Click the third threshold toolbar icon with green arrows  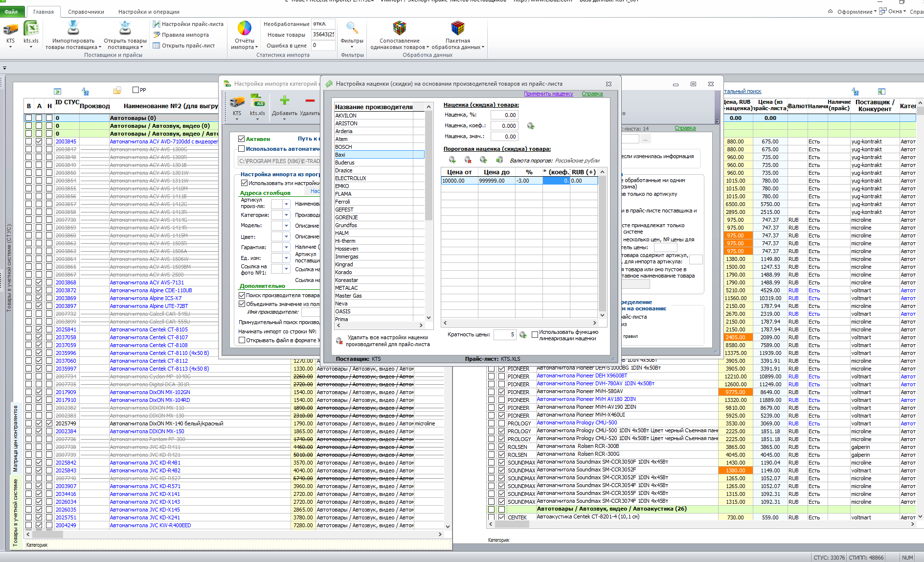(x=483, y=160)
